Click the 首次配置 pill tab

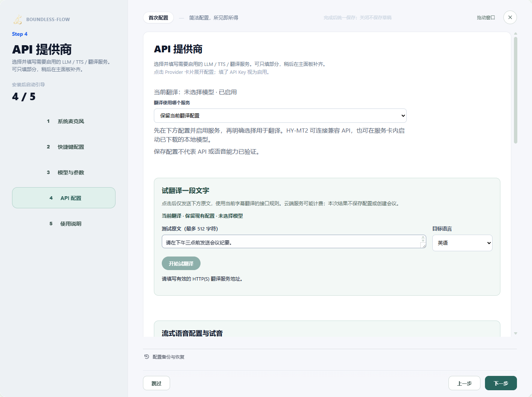click(158, 18)
